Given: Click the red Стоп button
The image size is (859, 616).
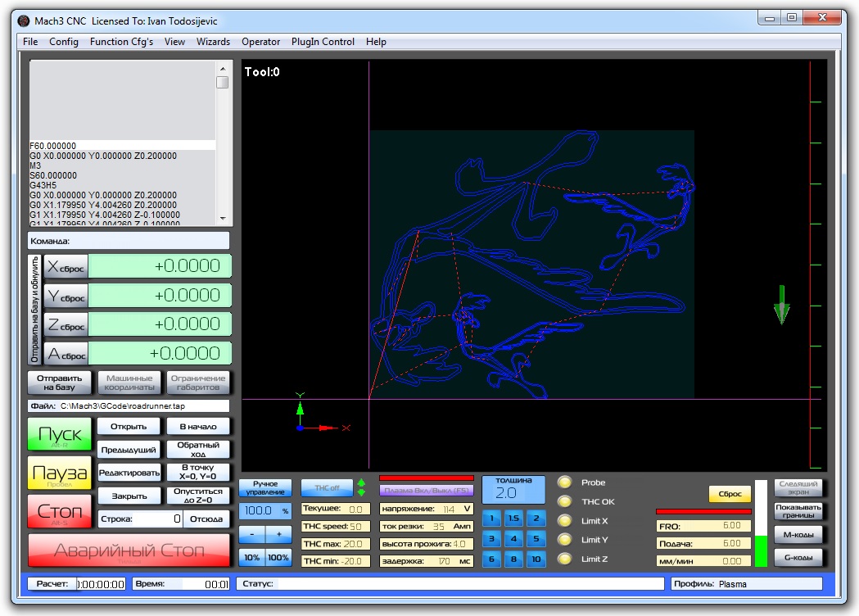Looking at the screenshot, I should tap(60, 511).
